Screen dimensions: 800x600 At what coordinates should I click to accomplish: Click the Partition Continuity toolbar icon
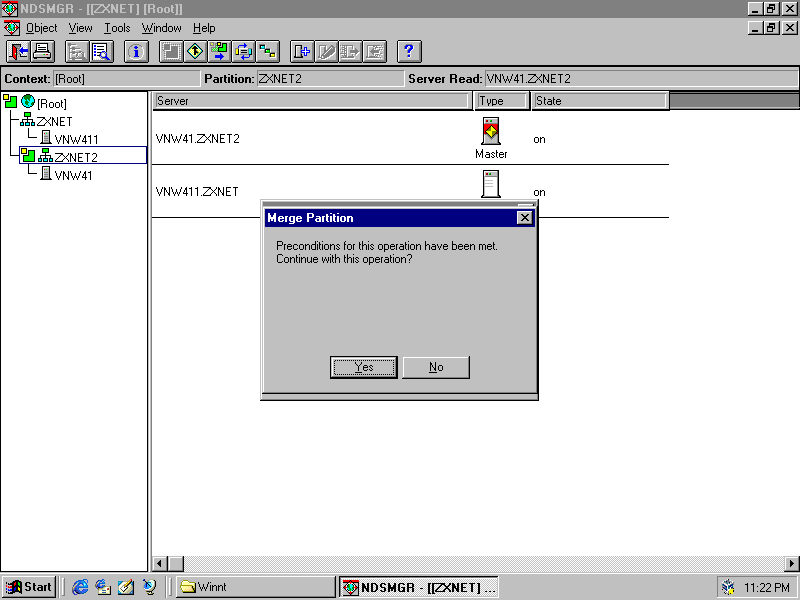coord(268,52)
